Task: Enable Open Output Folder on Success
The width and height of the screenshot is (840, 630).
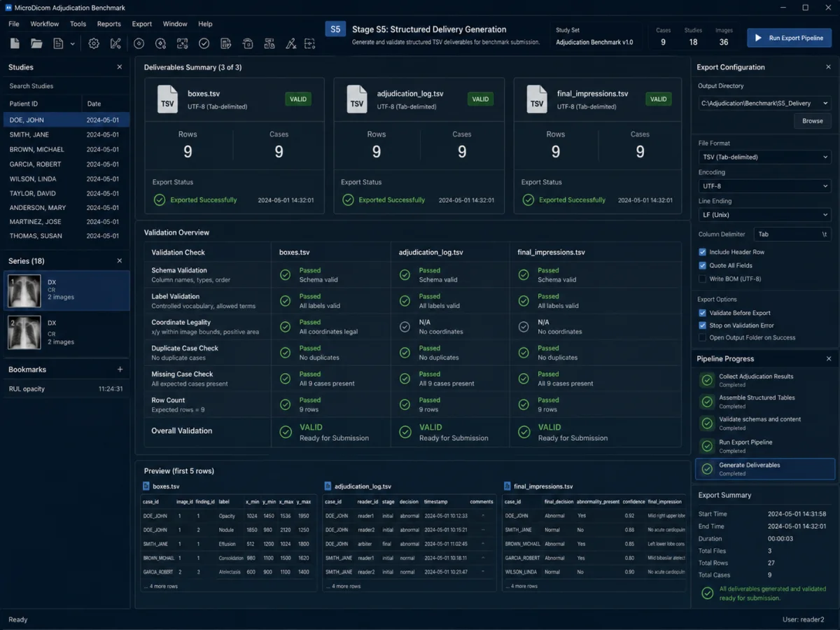Action: pos(702,337)
